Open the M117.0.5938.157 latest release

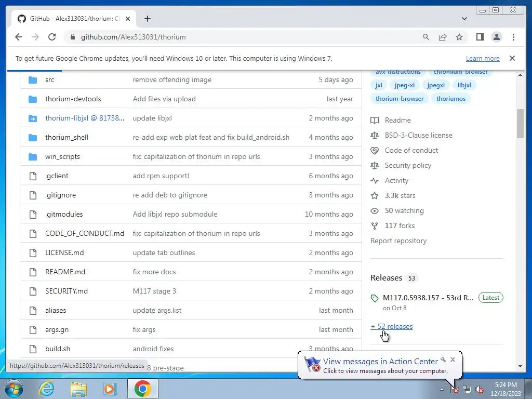pyautogui.click(x=428, y=298)
